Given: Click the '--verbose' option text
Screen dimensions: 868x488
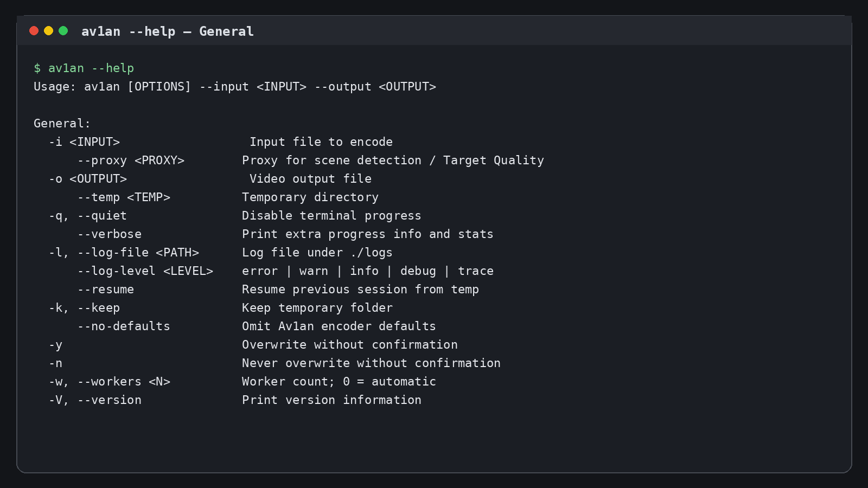Looking at the screenshot, I should (x=109, y=234).
